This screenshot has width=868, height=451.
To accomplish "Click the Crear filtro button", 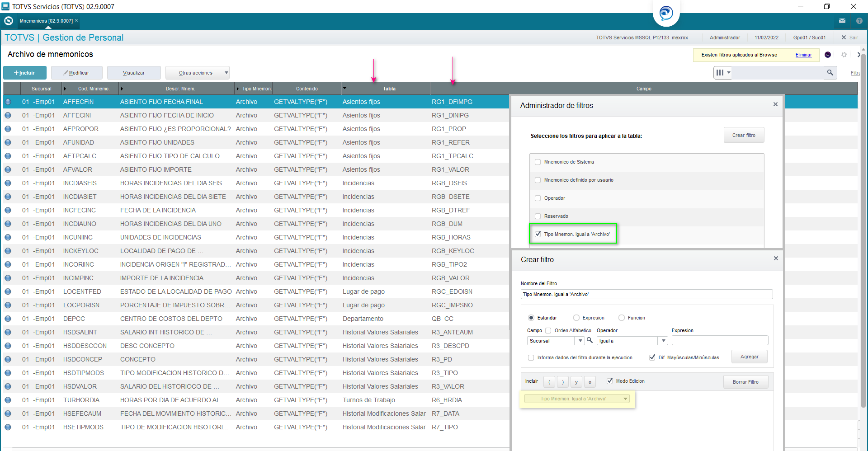I will coord(744,135).
